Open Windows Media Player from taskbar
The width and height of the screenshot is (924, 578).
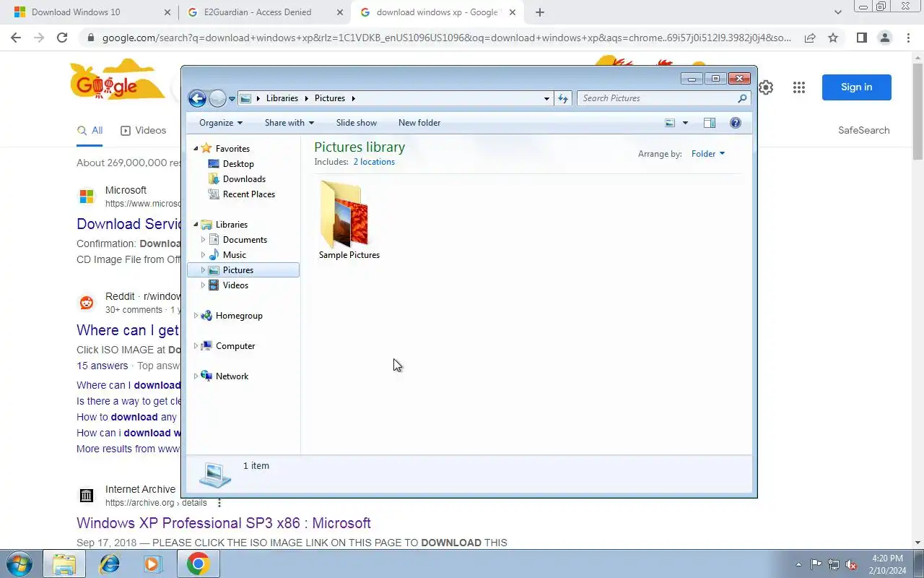[153, 564]
